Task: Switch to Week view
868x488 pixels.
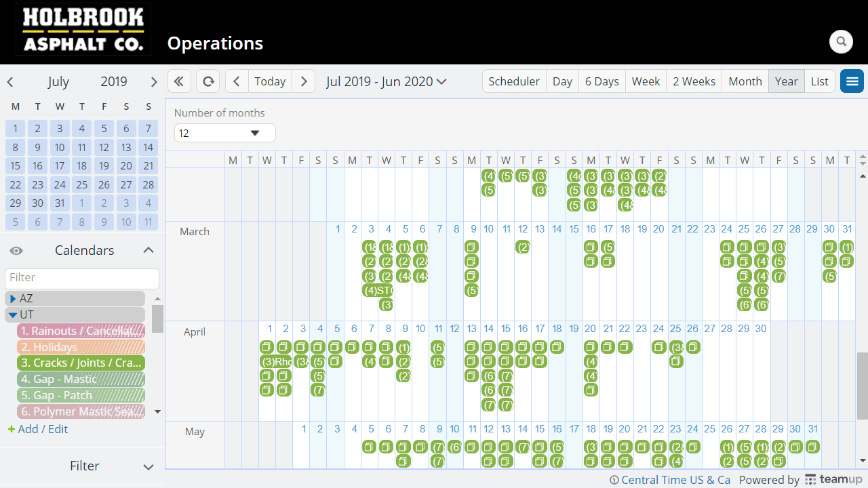Action: (x=646, y=81)
